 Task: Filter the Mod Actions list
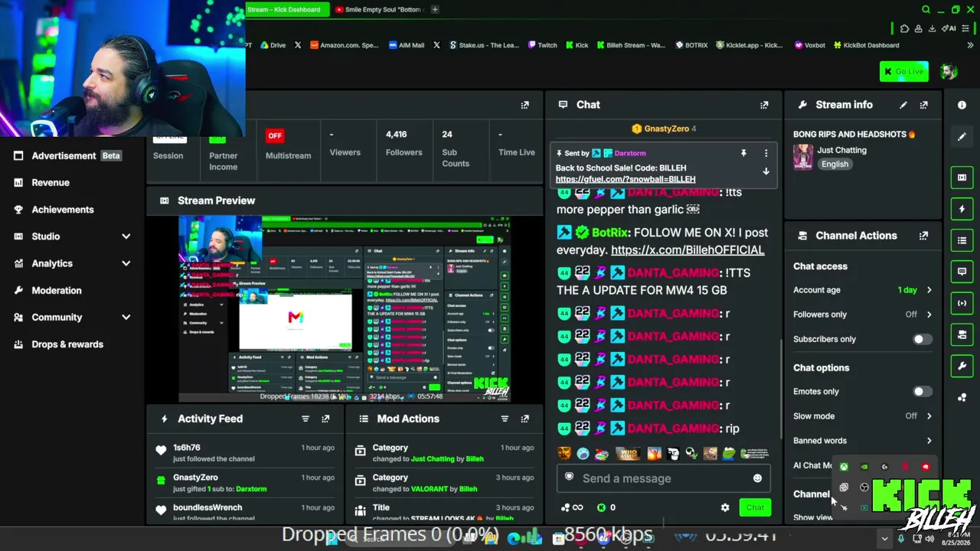505,419
